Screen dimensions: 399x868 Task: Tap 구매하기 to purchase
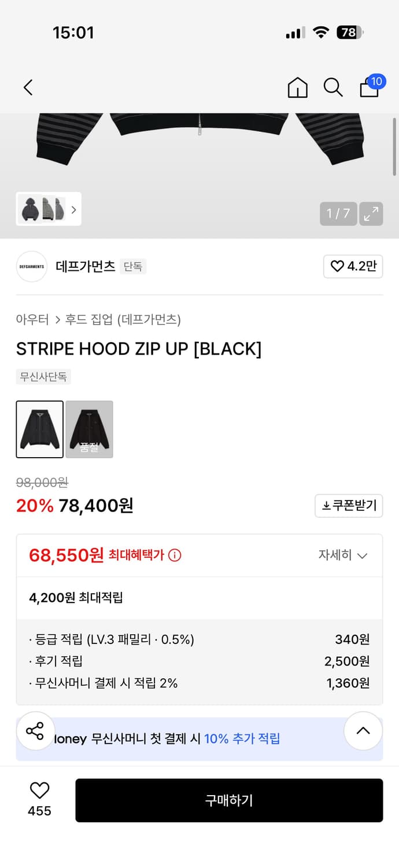229,800
